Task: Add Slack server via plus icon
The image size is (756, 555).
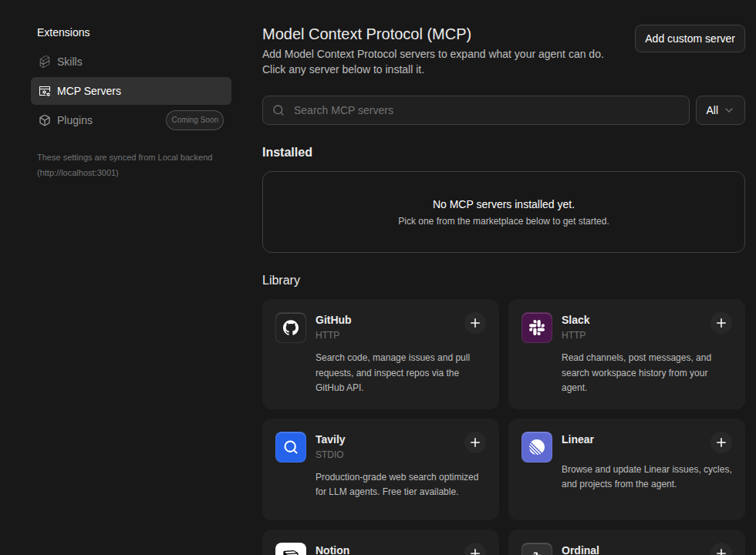Action: 721,323
